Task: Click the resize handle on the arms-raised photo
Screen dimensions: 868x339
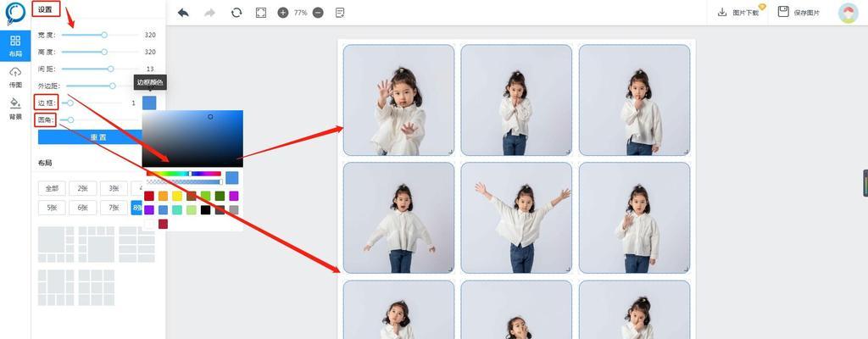Action: pyautogui.click(x=569, y=270)
